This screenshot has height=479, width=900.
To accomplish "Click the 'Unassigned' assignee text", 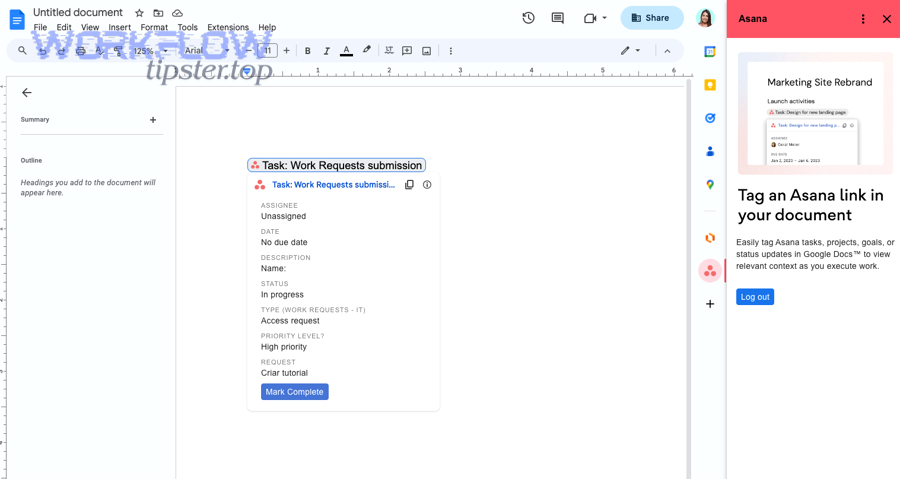I will [x=284, y=216].
